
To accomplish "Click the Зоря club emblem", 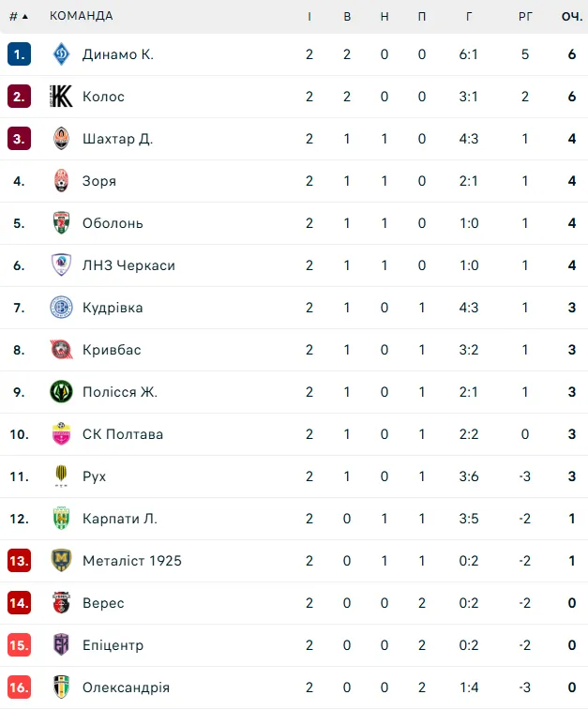I will 61,181.
